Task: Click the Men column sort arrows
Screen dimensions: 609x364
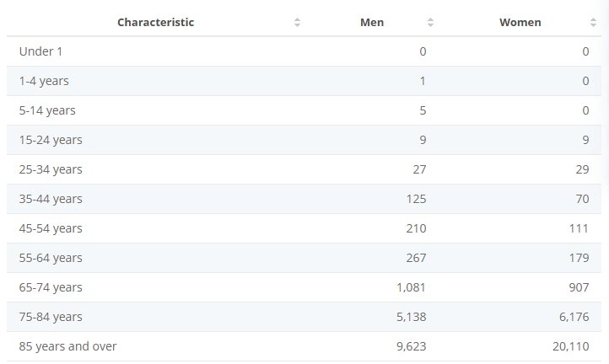Action: coord(430,23)
